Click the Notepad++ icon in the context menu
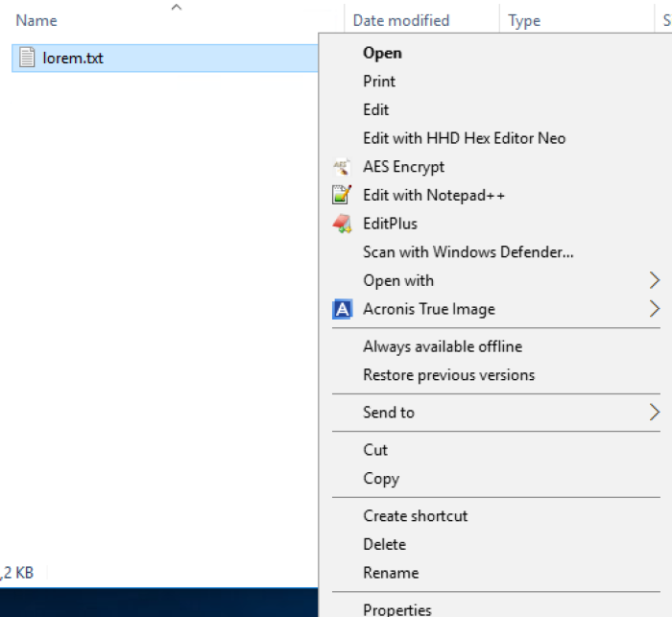 tap(342, 195)
